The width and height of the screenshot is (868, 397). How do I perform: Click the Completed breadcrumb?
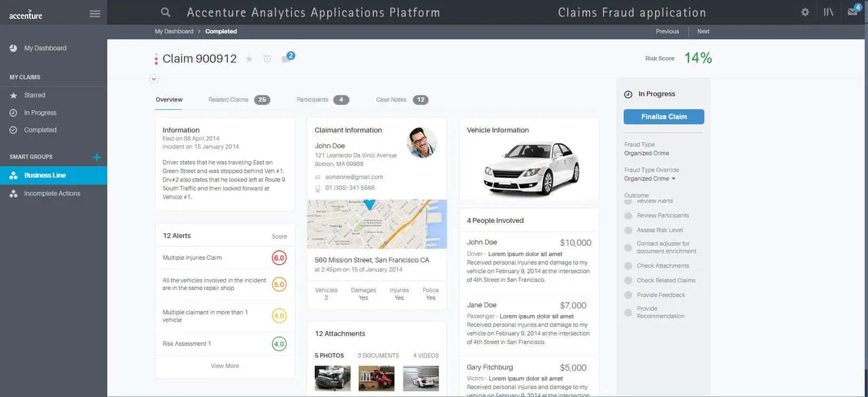pyautogui.click(x=221, y=31)
